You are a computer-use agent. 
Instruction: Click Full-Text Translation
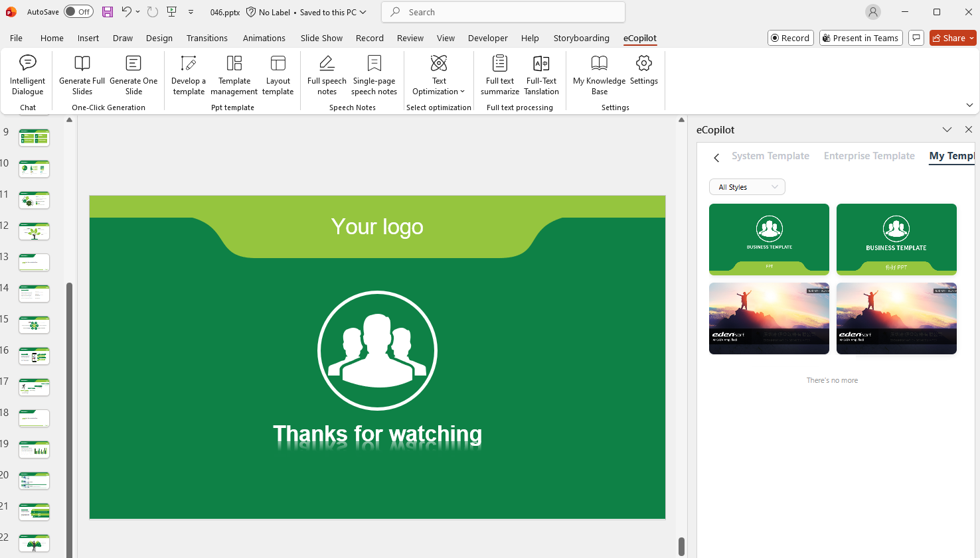click(541, 75)
